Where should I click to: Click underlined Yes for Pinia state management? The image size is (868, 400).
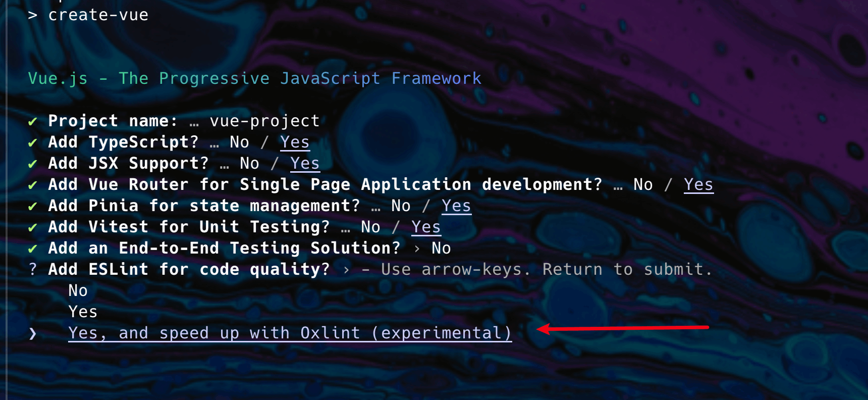(x=456, y=206)
